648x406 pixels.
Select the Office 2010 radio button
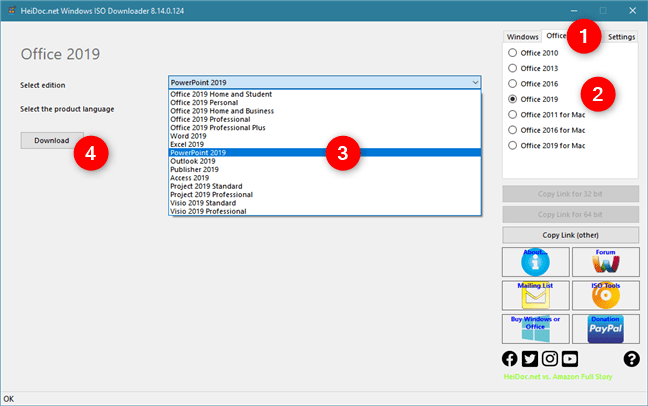512,53
